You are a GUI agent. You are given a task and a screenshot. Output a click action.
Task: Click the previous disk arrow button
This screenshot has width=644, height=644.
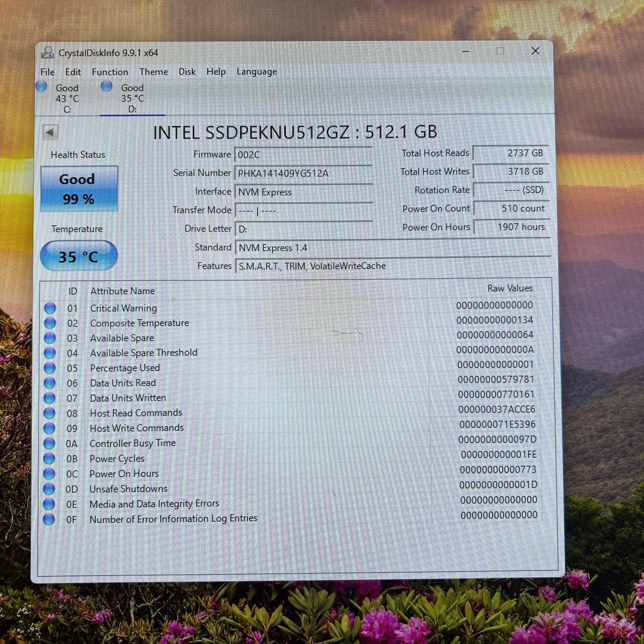51,132
